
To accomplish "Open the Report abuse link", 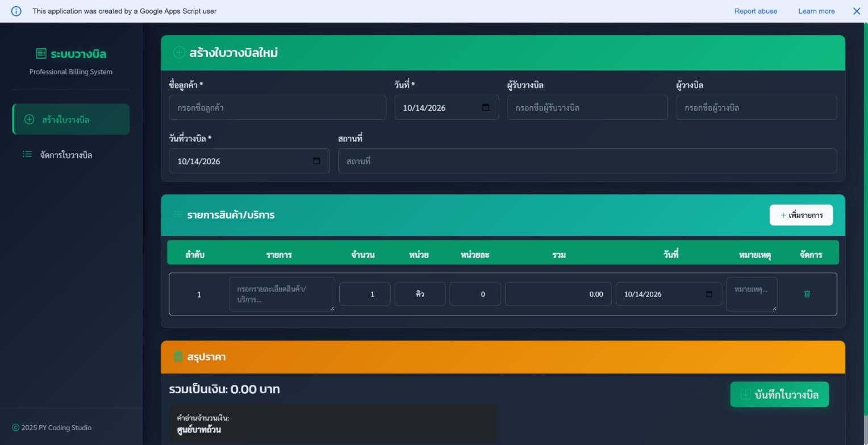I will 756,11.
